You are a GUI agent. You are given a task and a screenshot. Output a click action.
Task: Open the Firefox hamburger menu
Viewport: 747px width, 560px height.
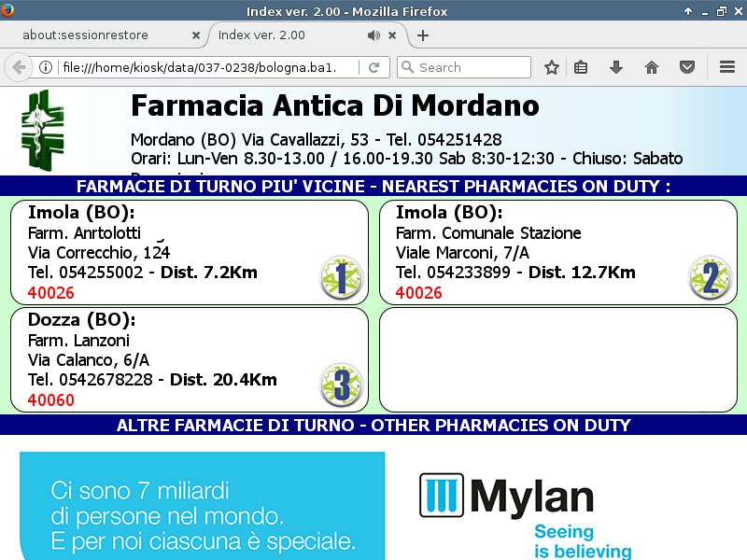coord(727,67)
